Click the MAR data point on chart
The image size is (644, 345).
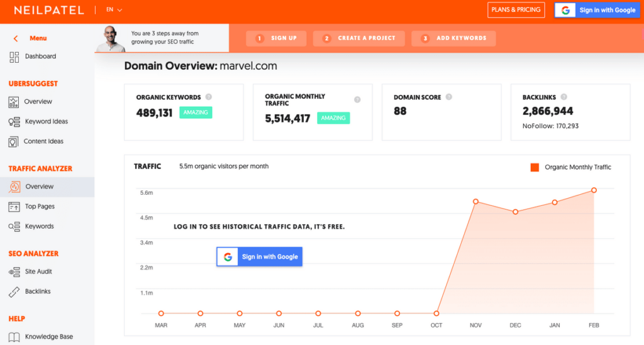pos(161,314)
